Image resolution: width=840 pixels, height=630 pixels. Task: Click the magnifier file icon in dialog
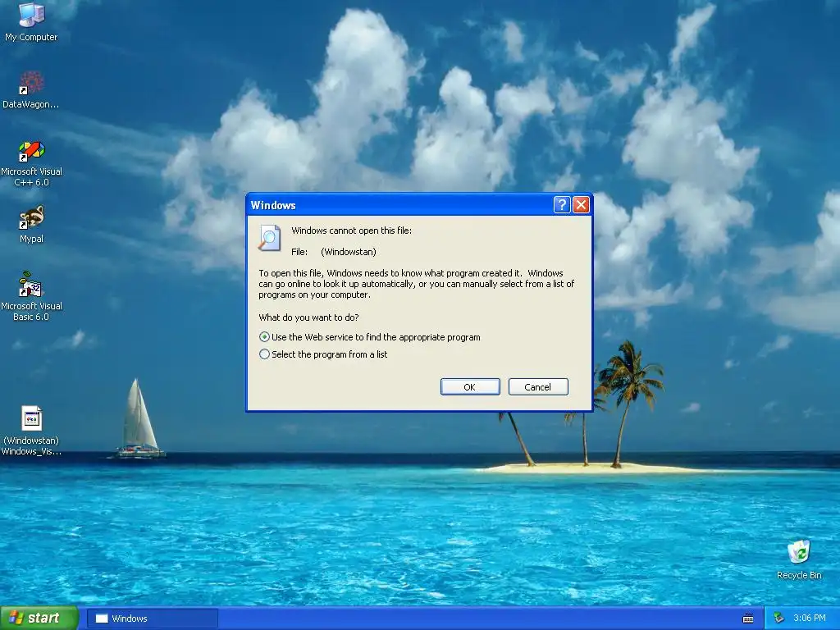(269, 239)
